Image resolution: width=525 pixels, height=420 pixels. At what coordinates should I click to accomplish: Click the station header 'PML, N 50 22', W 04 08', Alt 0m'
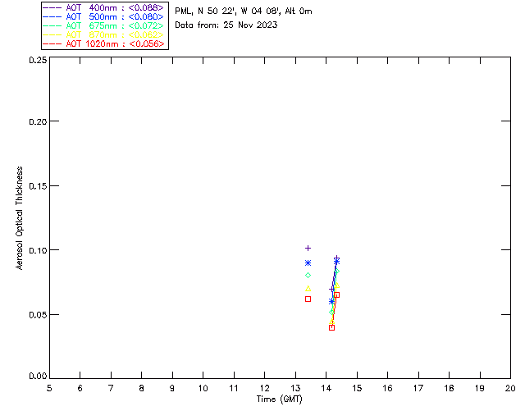[x=244, y=11]
